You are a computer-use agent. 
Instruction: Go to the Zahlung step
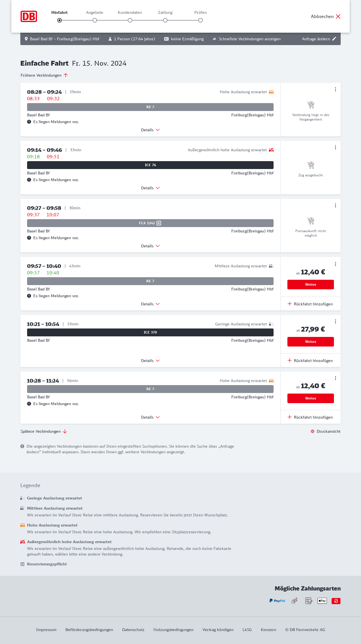165,20
